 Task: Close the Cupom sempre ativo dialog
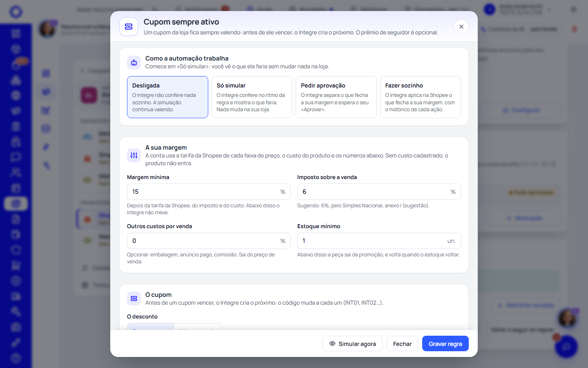[461, 27]
